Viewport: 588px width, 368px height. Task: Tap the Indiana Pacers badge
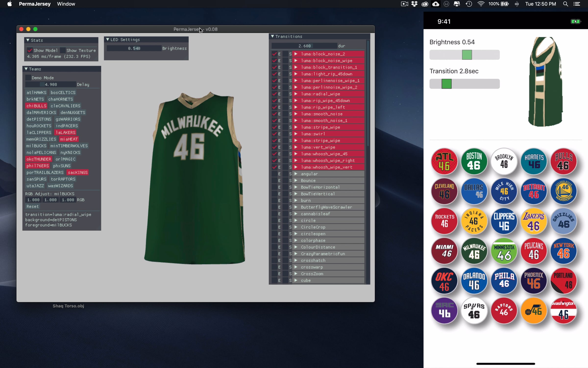474,221
